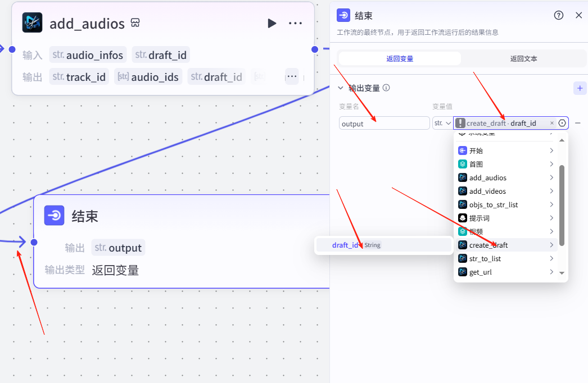This screenshot has width=588, height=383.
Task: Select the 返回变量 tab
Action: pyautogui.click(x=400, y=58)
